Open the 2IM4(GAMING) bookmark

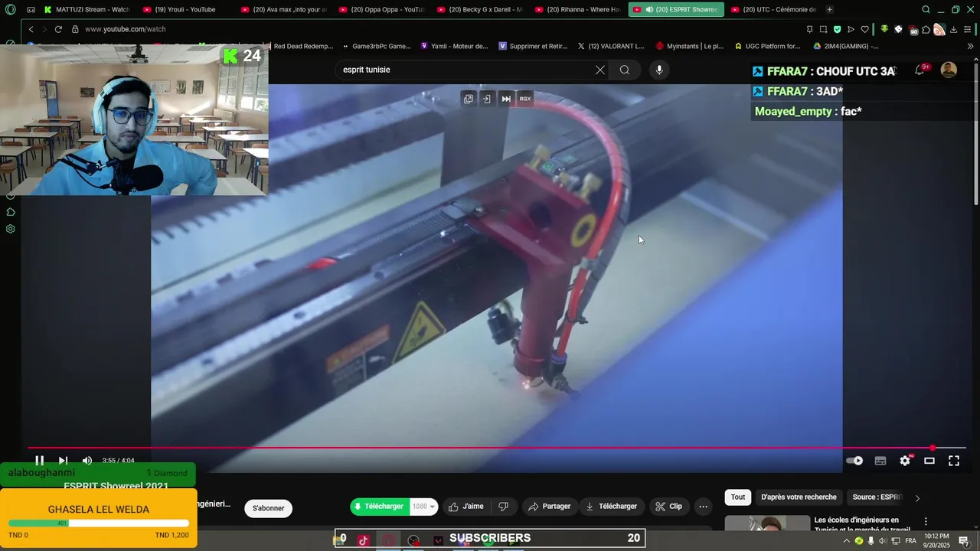point(845,46)
